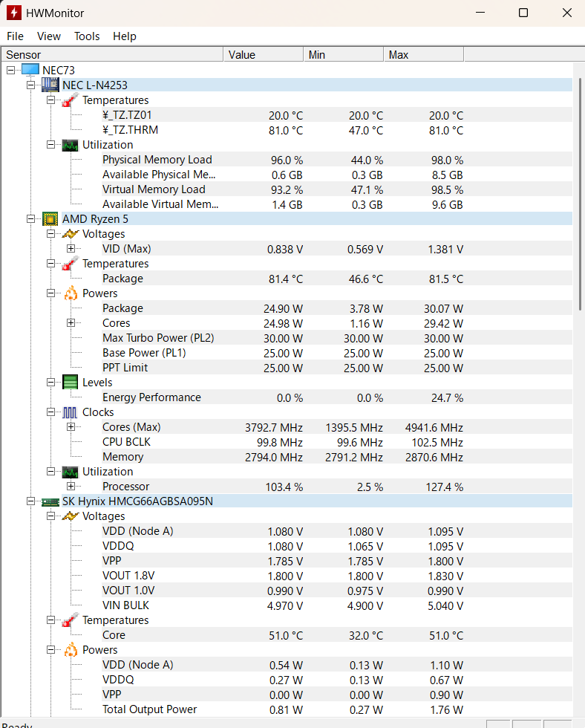
Task: Click the NEC73 computer monitor icon
Action: tap(30, 70)
